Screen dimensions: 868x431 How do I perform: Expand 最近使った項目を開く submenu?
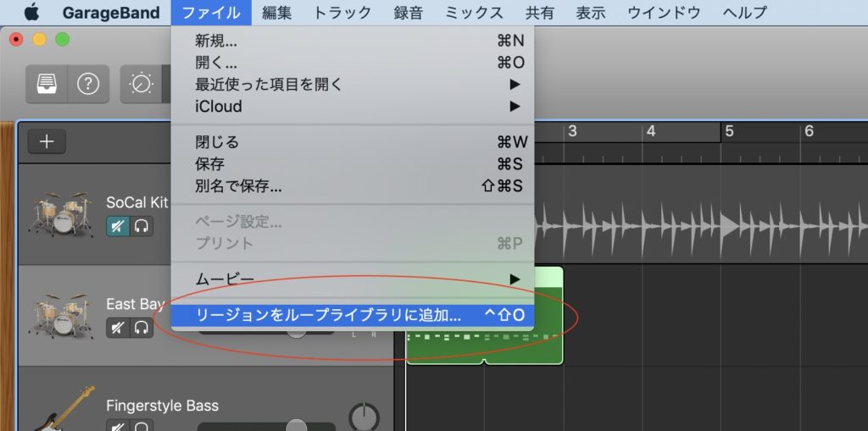353,85
